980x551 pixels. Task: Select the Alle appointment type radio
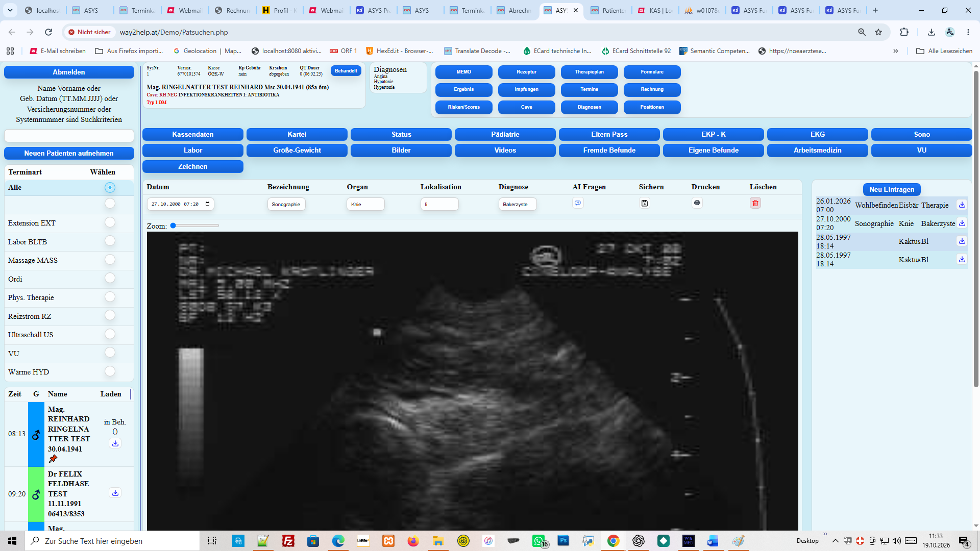pos(110,188)
